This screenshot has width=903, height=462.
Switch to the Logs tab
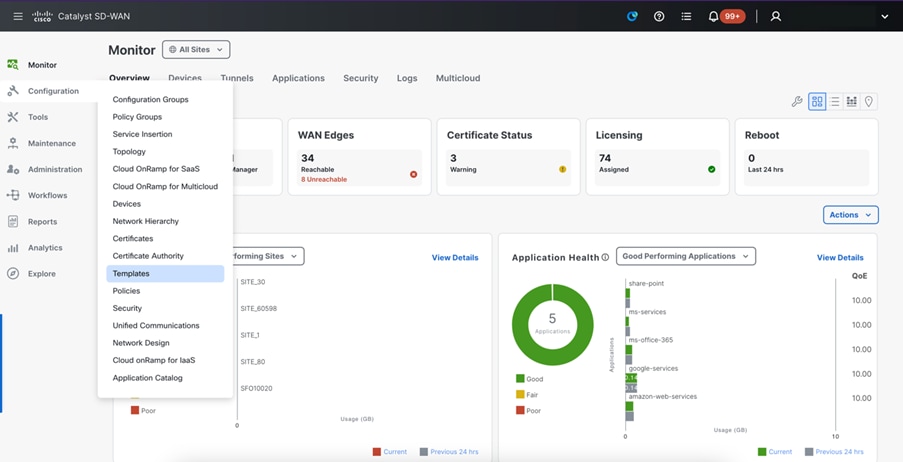point(407,78)
